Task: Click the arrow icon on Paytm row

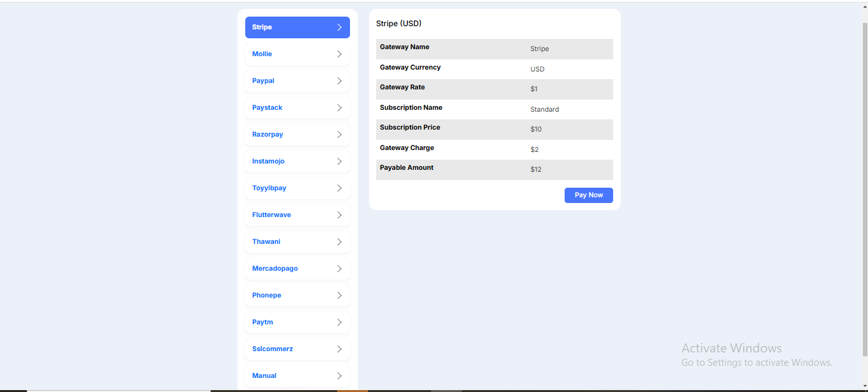Action: [339, 322]
